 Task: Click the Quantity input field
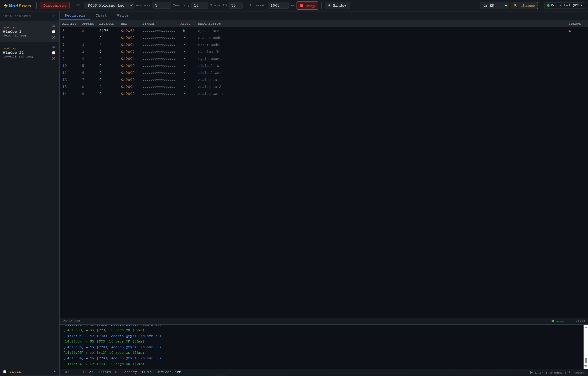tap(200, 5)
